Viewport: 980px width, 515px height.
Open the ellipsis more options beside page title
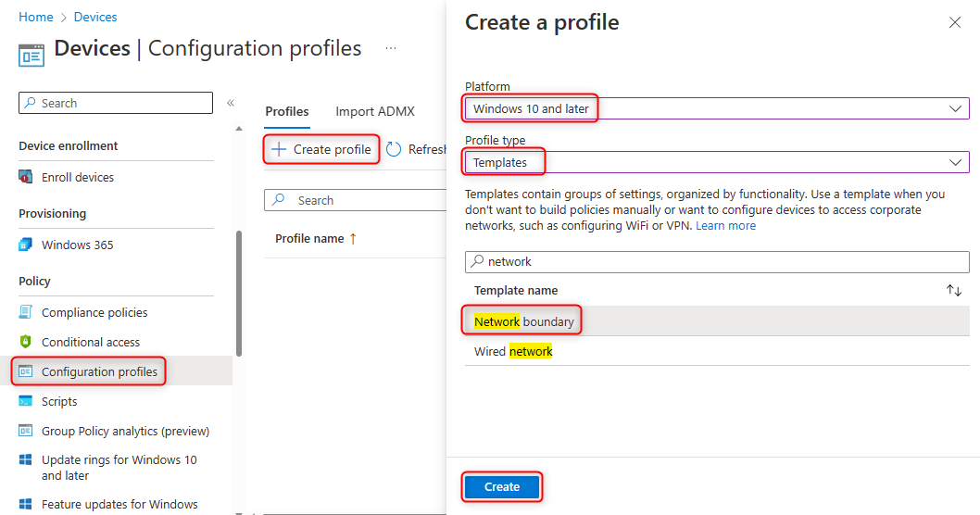(391, 48)
